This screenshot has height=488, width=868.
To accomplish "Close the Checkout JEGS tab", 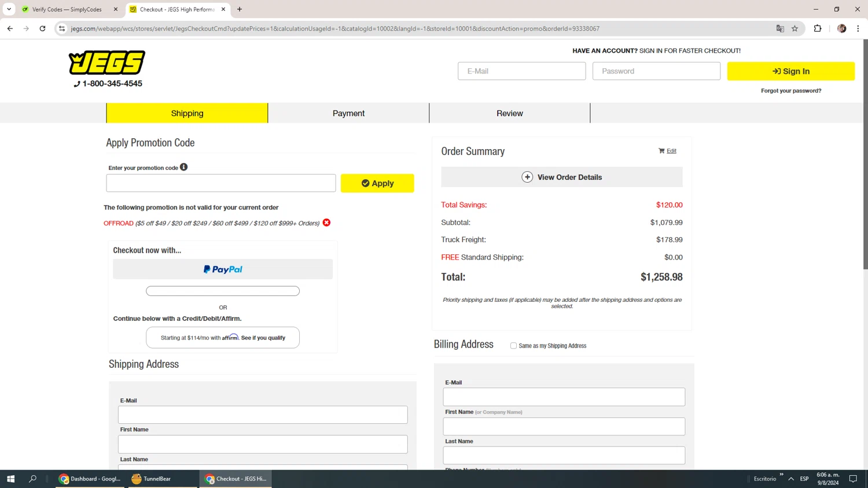I will coord(223,9).
